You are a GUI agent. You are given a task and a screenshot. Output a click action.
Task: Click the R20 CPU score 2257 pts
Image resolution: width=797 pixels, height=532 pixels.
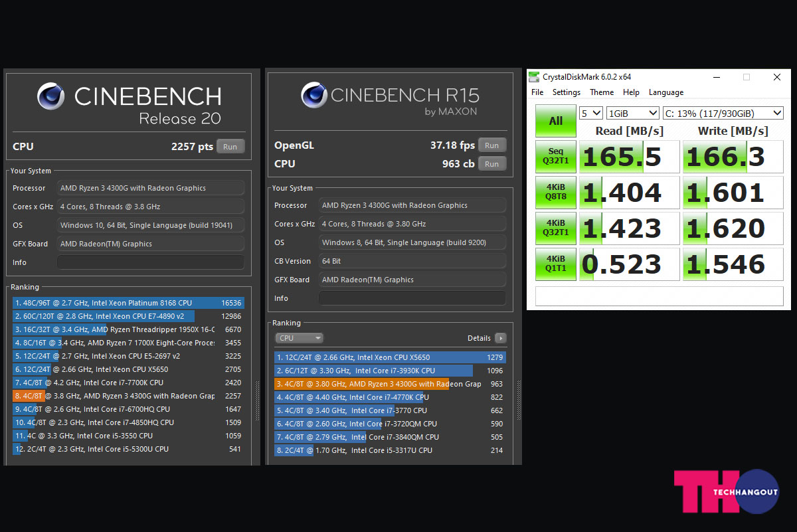click(192, 147)
